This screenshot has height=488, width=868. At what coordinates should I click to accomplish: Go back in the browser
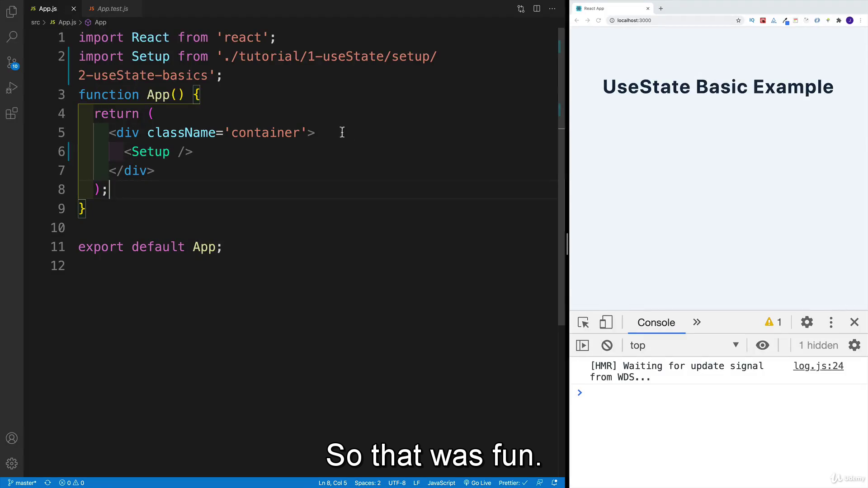pos(577,20)
